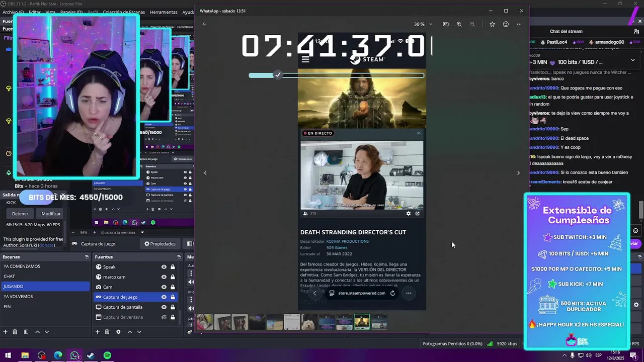Set image to actual size 1:1
644x362 pixels.
coord(445,24)
